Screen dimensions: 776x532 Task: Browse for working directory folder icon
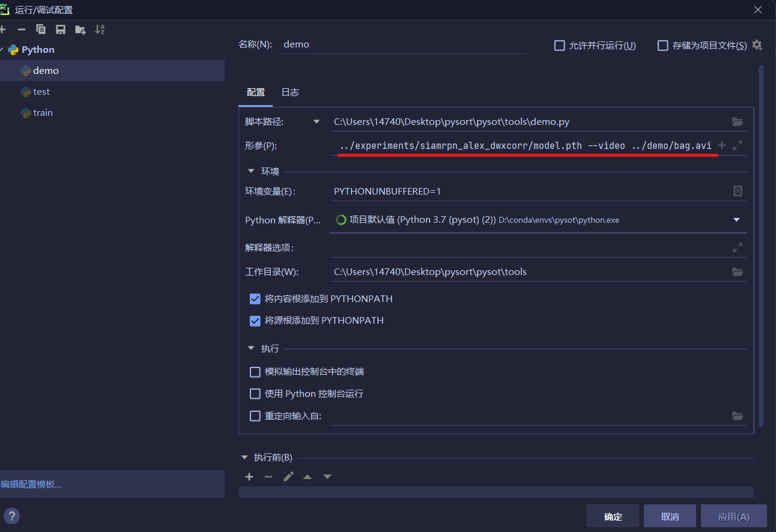(x=738, y=272)
